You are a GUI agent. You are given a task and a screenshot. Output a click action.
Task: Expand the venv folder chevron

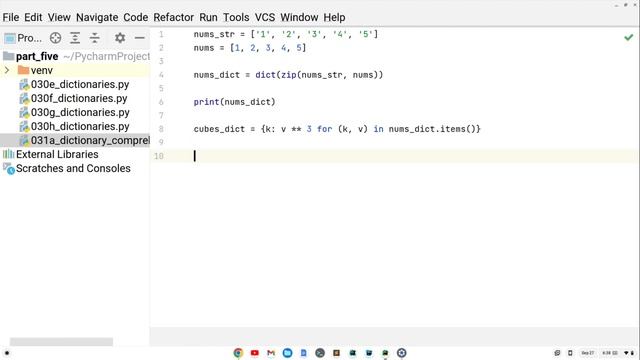coord(7,70)
